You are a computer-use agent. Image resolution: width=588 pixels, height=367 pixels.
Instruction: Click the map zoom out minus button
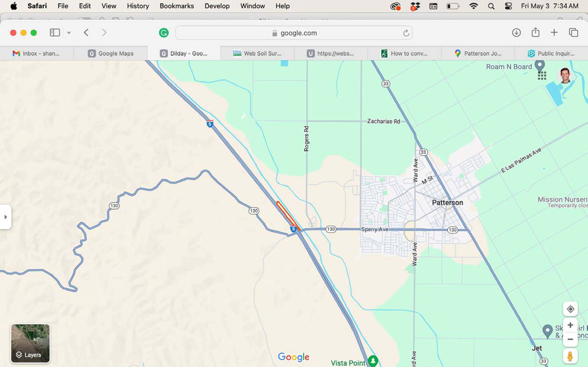pyautogui.click(x=570, y=339)
